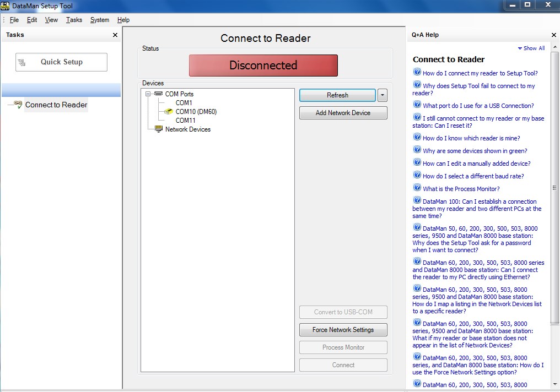Open the Tasks menu
The height and width of the screenshot is (392, 560).
pyautogui.click(x=74, y=20)
